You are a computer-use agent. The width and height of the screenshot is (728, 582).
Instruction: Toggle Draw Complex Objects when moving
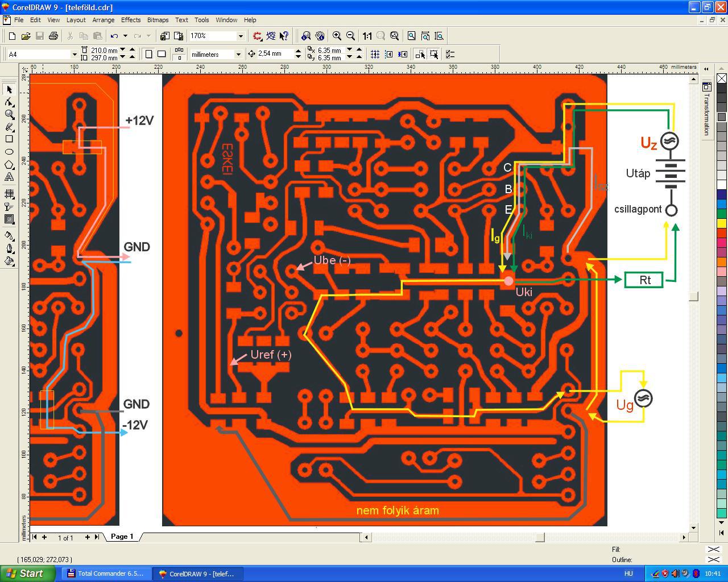tap(420, 54)
